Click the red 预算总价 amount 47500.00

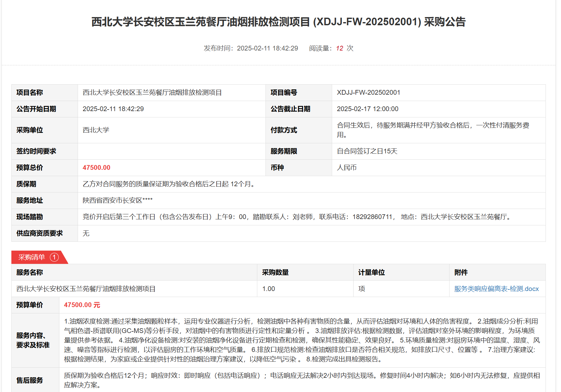96,168
